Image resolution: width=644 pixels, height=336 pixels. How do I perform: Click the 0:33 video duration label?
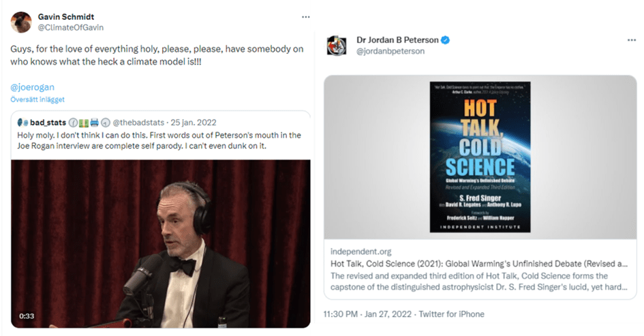pyautogui.click(x=27, y=316)
